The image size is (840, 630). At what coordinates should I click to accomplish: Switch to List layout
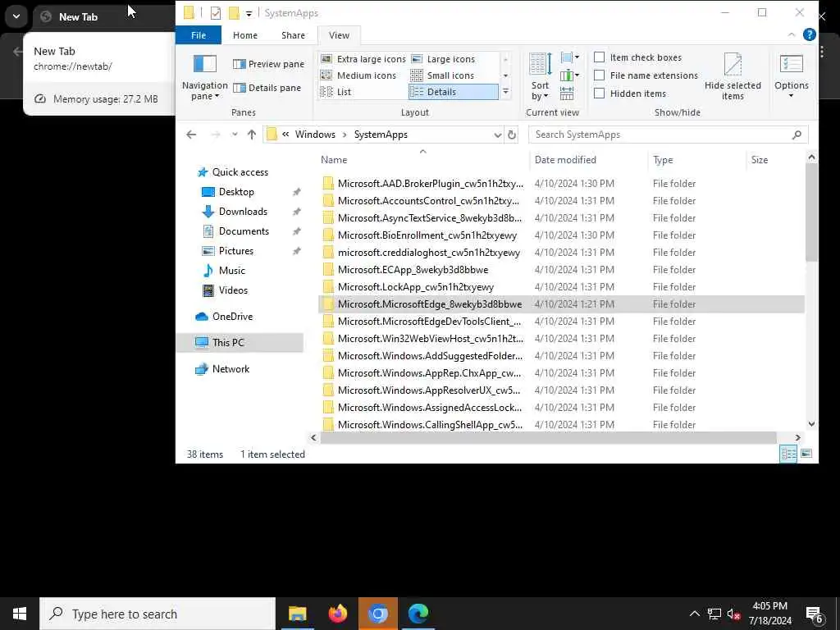click(336, 92)
